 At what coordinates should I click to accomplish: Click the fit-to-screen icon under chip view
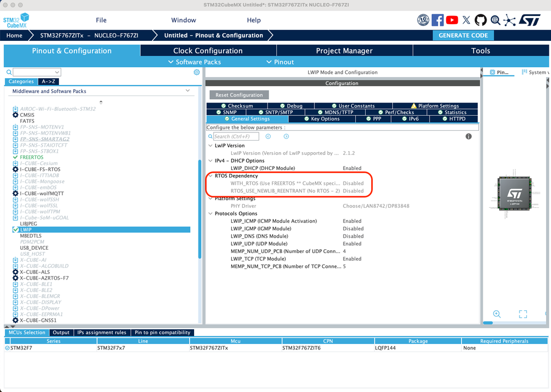click(523, 314)
